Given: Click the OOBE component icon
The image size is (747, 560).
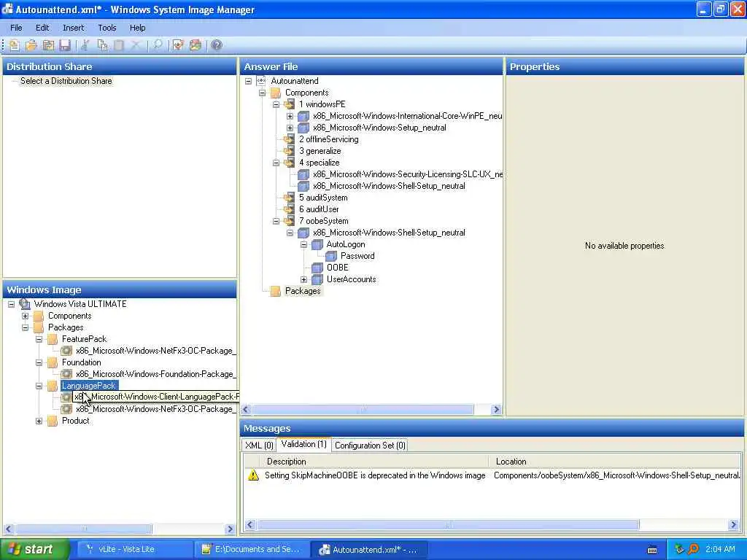Looking at the screenshot, I should pyautogui.click(x=317, y=268).
